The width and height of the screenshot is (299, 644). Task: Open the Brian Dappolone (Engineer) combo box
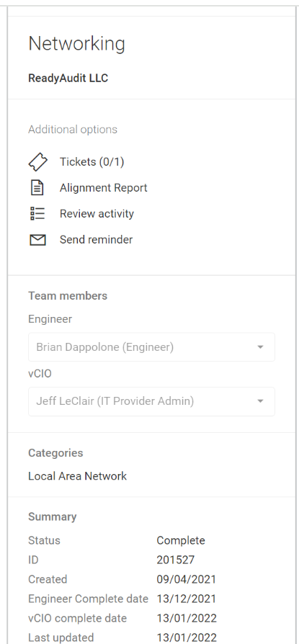[x=151, y=347]
